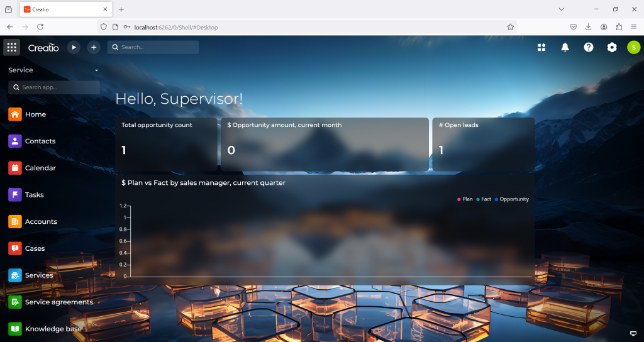Click the browser reload button

pos(40,26)
